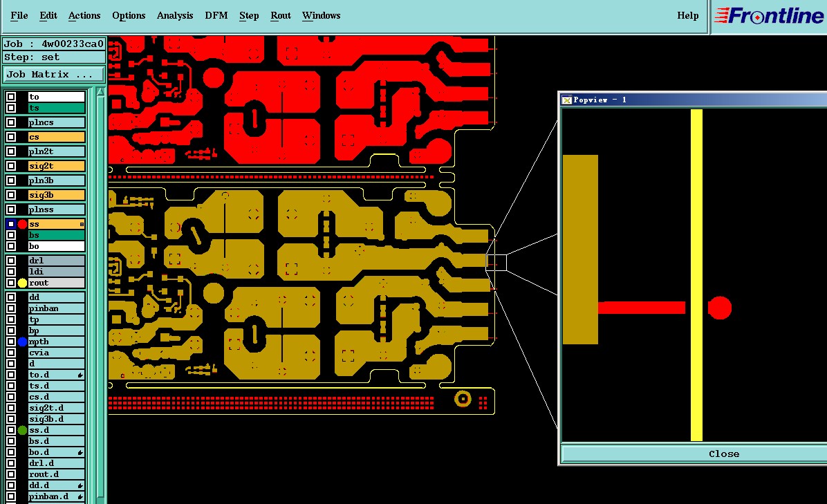Screen dimensions: 827x504
Task: Click the Job Matrix ... button
Action: tap(54, 75)
